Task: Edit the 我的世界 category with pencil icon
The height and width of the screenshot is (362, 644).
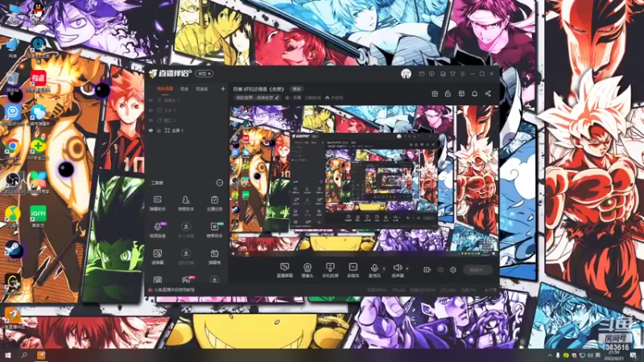Action: [277, 97]
